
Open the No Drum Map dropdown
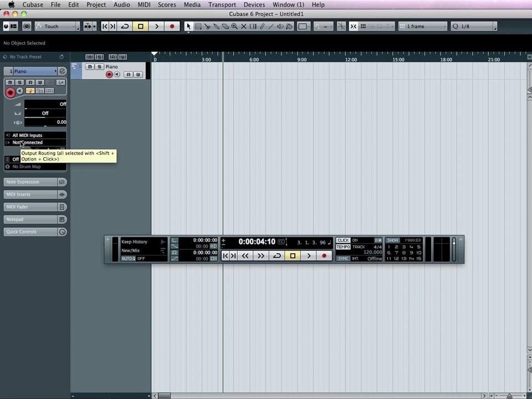[35, 167]
